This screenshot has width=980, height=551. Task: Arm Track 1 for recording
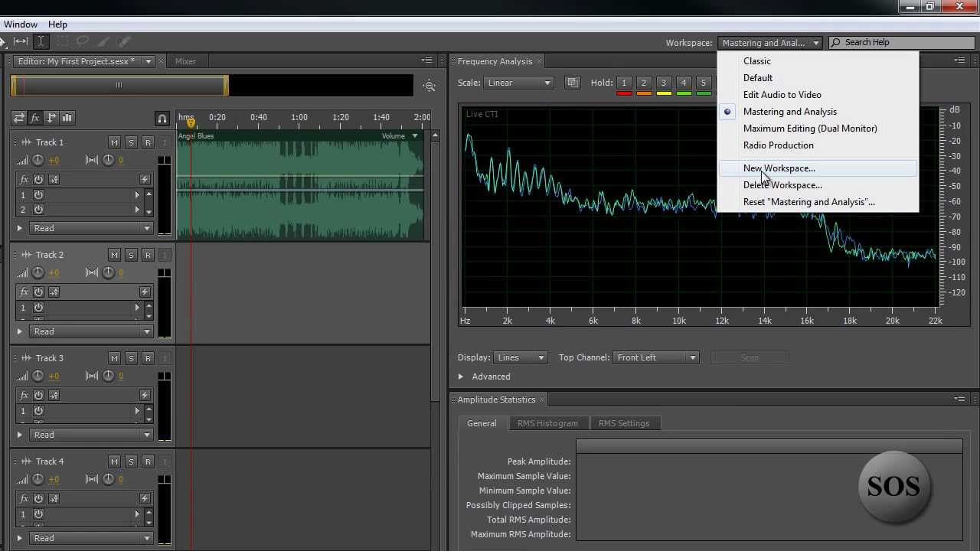148,142
